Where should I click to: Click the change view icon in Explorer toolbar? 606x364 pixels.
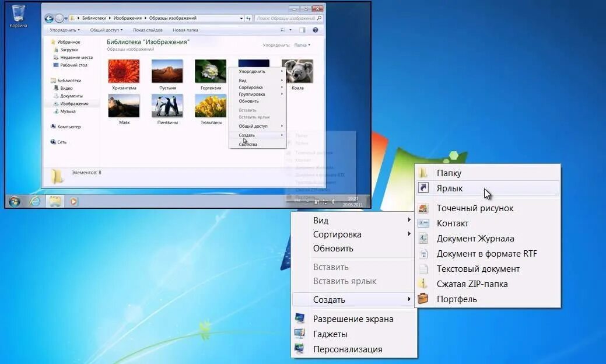point(282,30)
